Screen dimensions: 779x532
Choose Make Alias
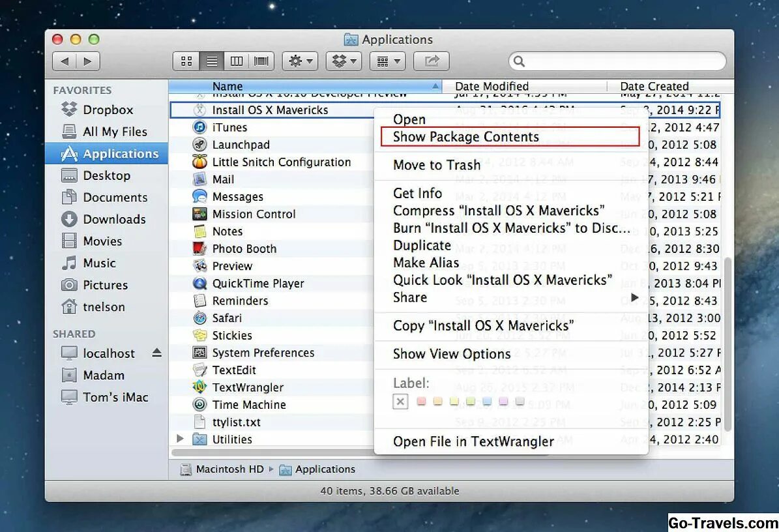(510, 263)
